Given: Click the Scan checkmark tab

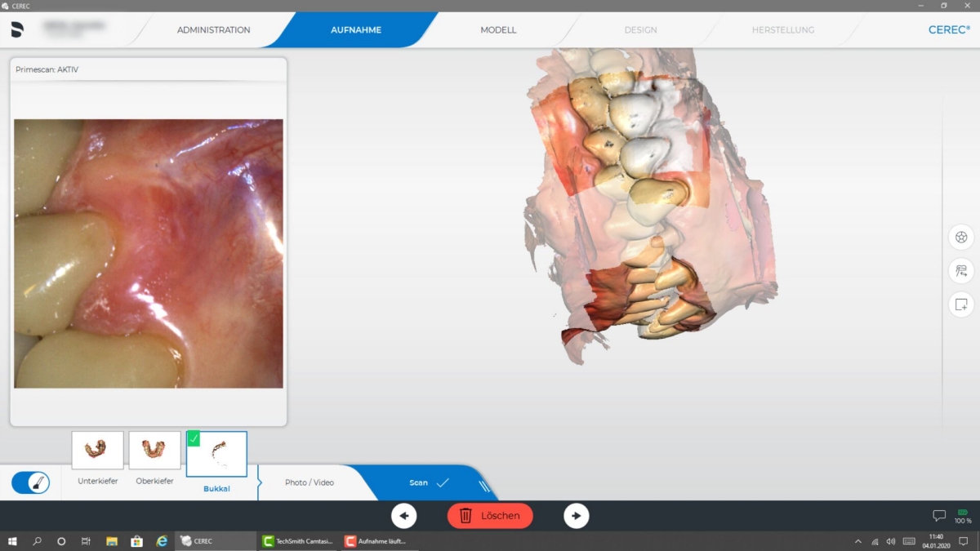Looking at the screenshot, I should pyautogui.click(x=429, y=483).
